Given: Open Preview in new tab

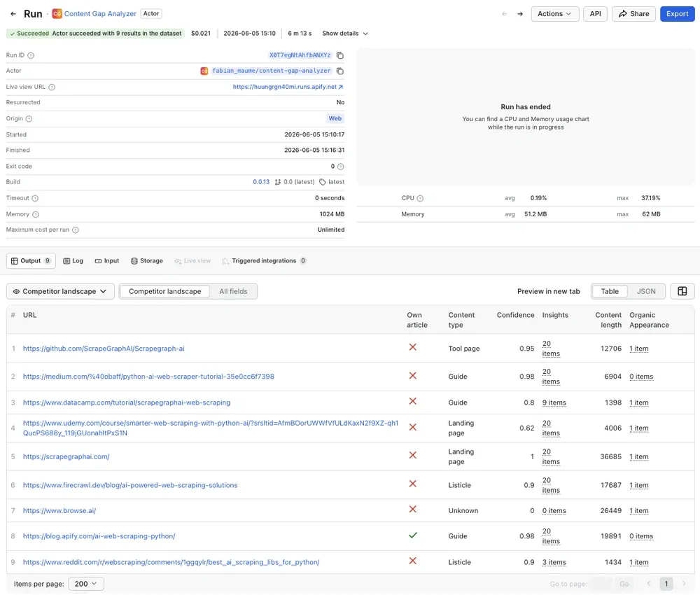Looking at the screenshot, I should click(548, 291).
